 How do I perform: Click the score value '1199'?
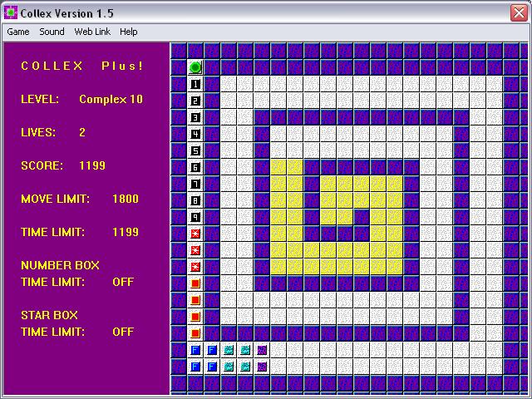point(92,165)
